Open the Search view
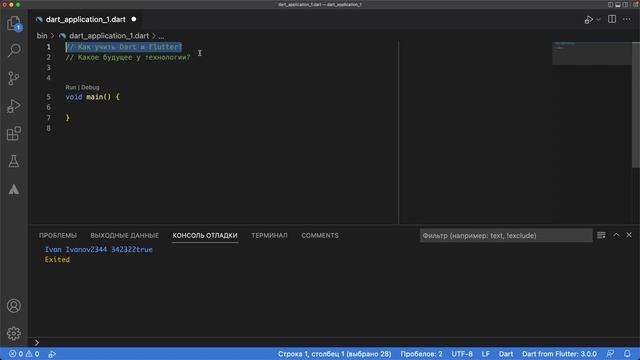This screenshot has width=640, height=360. point(14,51)
